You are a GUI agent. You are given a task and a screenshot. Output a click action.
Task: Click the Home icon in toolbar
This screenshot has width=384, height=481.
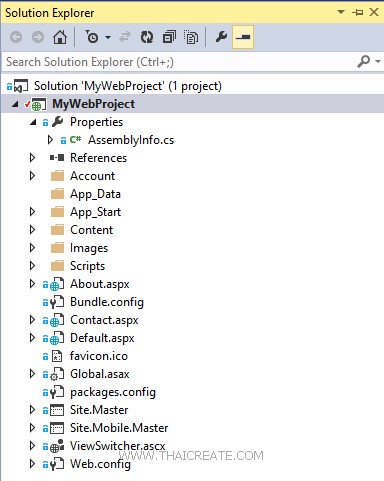(x=60, y=37)
